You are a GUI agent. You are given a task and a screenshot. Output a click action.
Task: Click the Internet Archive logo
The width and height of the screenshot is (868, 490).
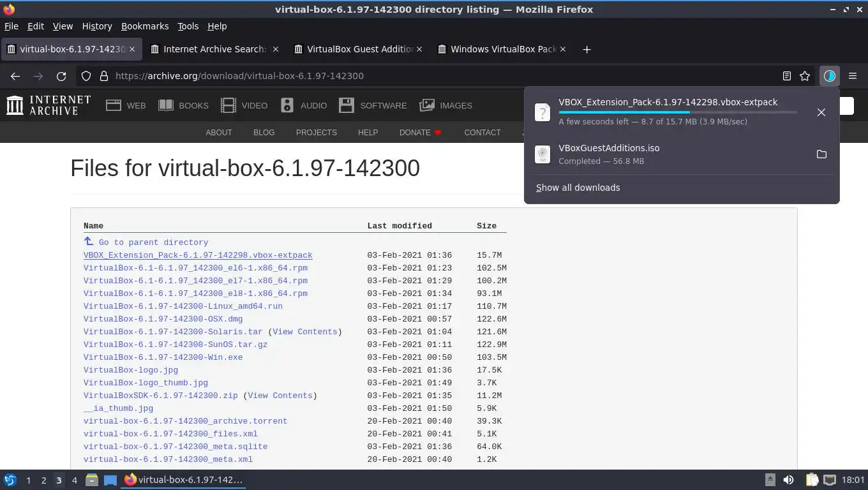point(49,105)
